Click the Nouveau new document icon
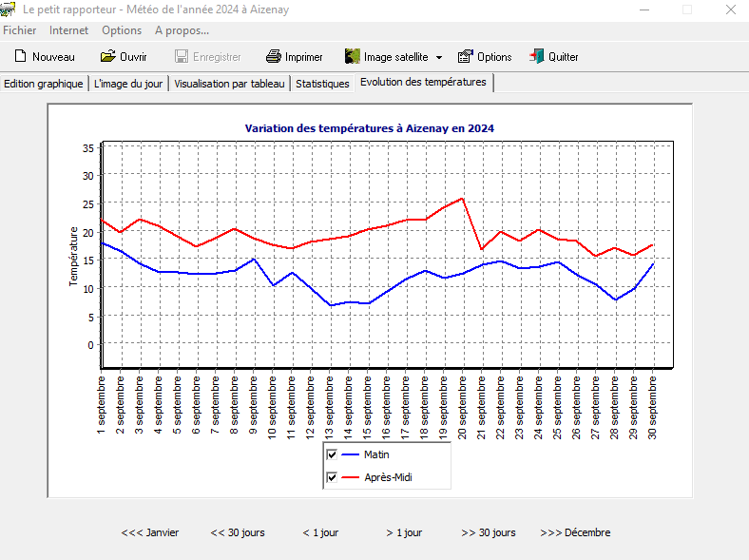The image size is (749, 560). 20,57
